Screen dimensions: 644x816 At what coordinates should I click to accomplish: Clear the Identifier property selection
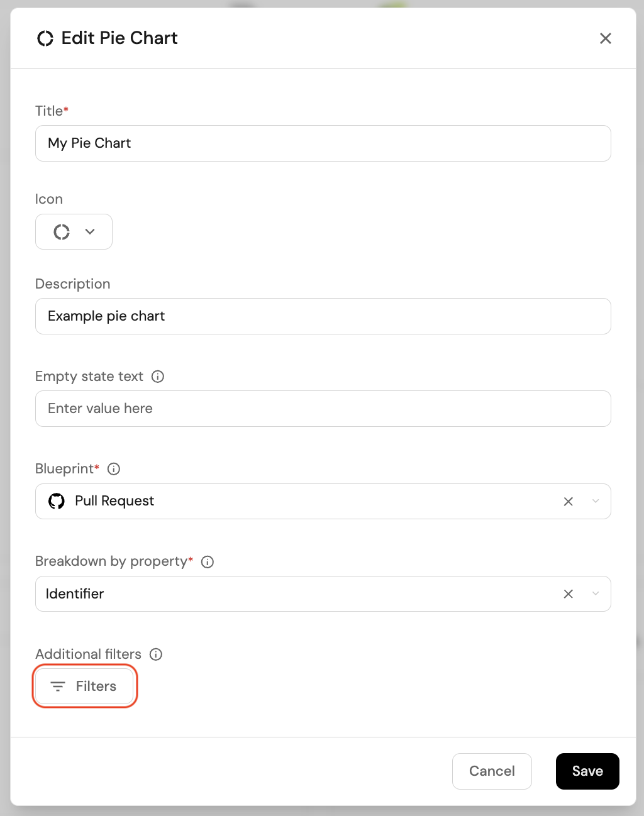568,594
